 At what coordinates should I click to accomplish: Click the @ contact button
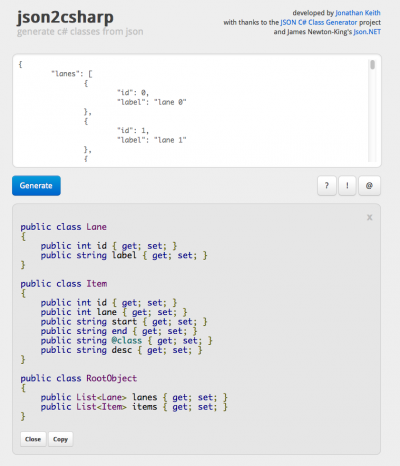[x=369, y=186]
